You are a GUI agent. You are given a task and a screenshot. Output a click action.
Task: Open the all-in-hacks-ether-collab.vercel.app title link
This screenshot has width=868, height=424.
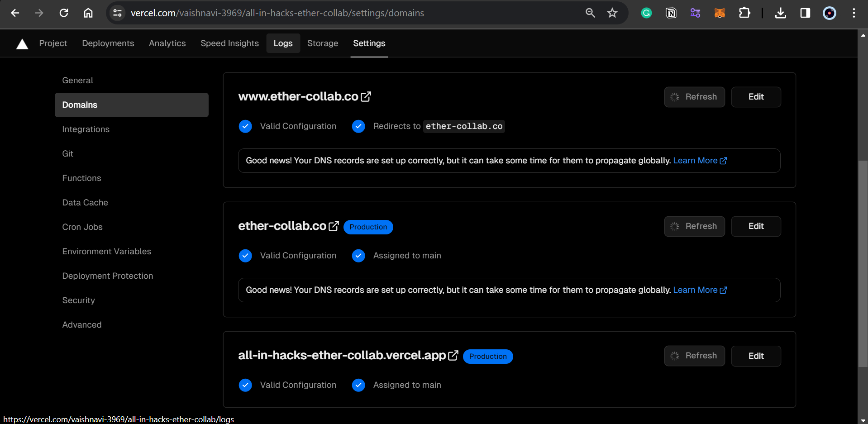(x=342, y=355)
